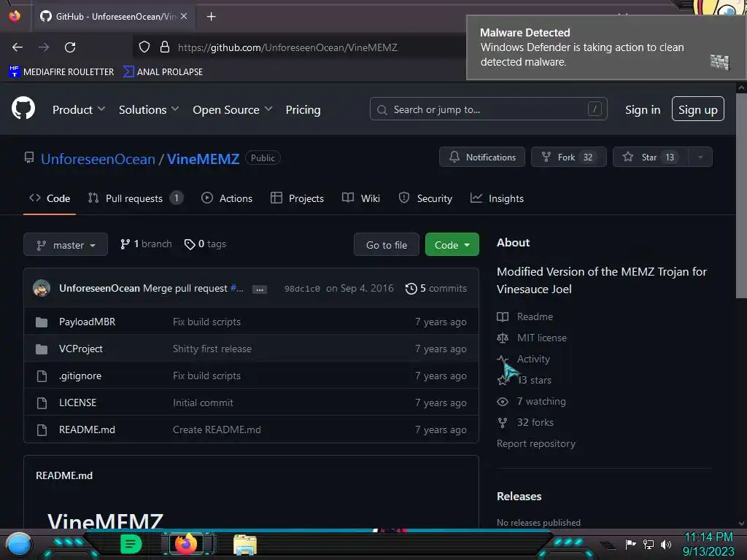
Task: View the 0 tags link
Action: [x=205, y=244]
